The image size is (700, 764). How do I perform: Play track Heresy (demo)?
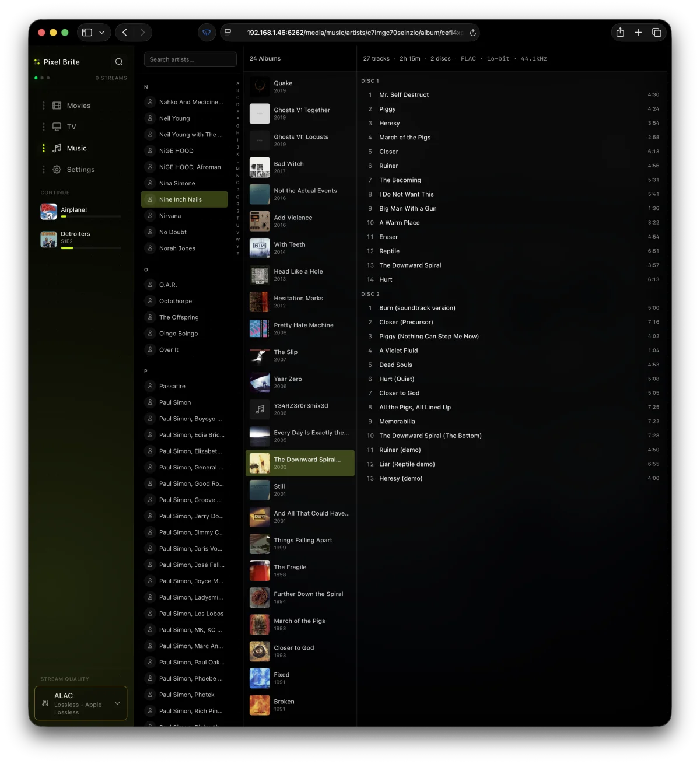pyautogui.click(x=512, y=478)
